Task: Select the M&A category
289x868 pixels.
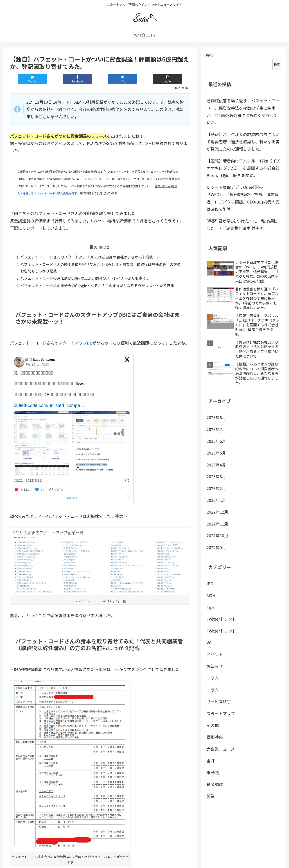Action: (x=211, y=596)
